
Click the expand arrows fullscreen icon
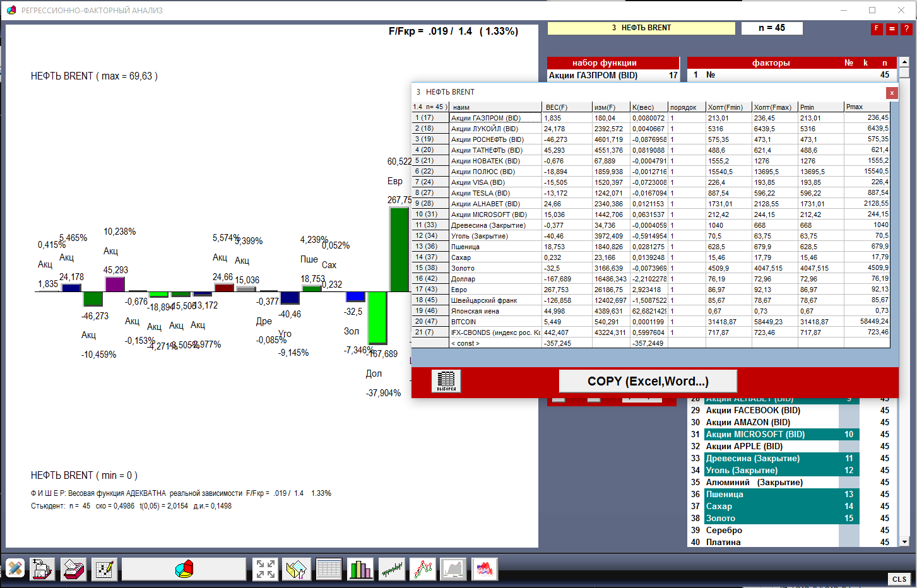click(266, 569)
